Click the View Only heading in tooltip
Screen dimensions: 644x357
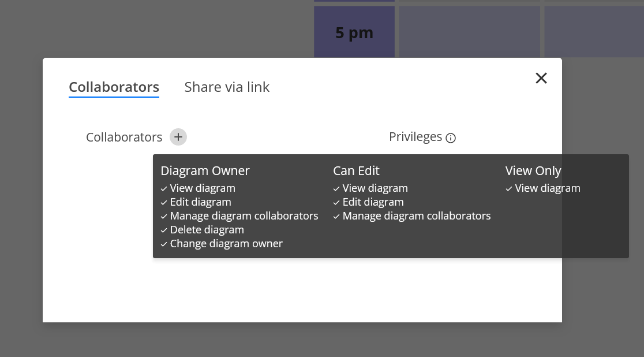tap(533, 170)
